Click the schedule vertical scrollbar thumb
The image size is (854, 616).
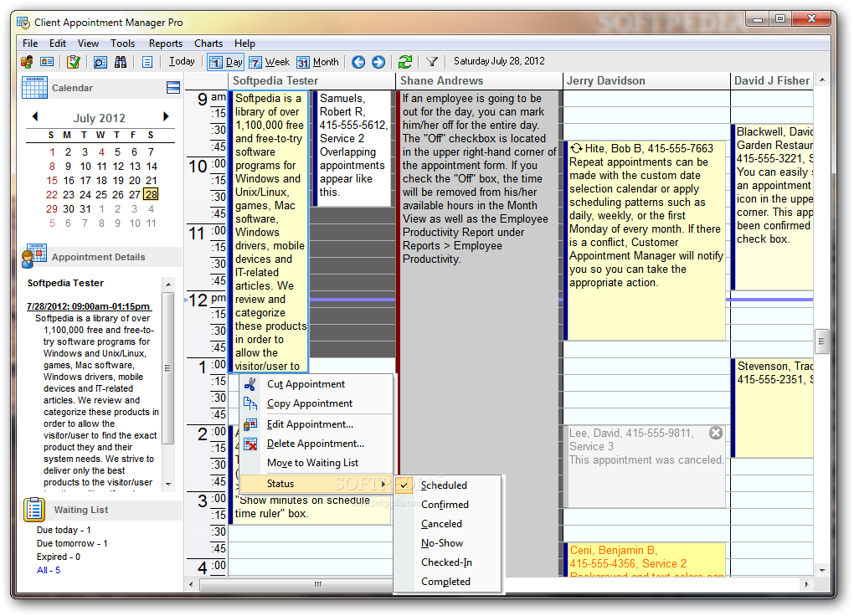tap(822, 342)
